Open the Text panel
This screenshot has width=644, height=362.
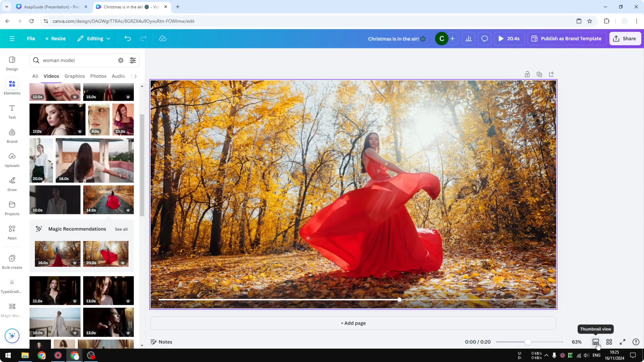click(x=12, y=111)
